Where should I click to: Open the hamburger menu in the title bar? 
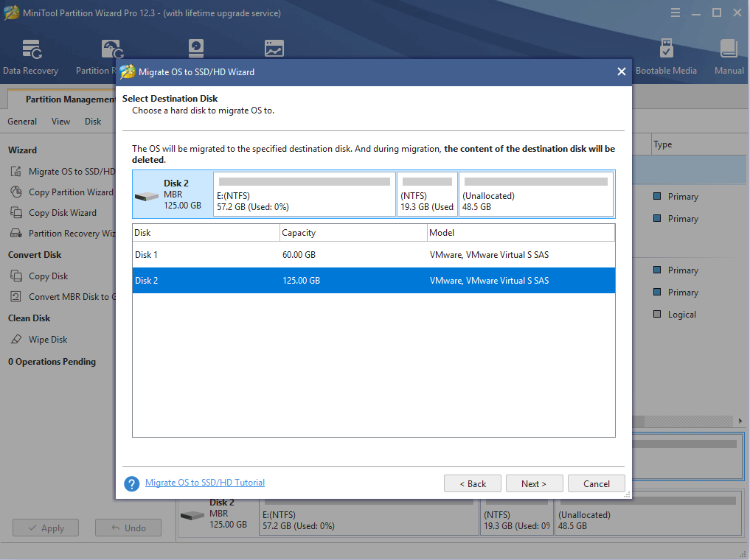(675, 13)
